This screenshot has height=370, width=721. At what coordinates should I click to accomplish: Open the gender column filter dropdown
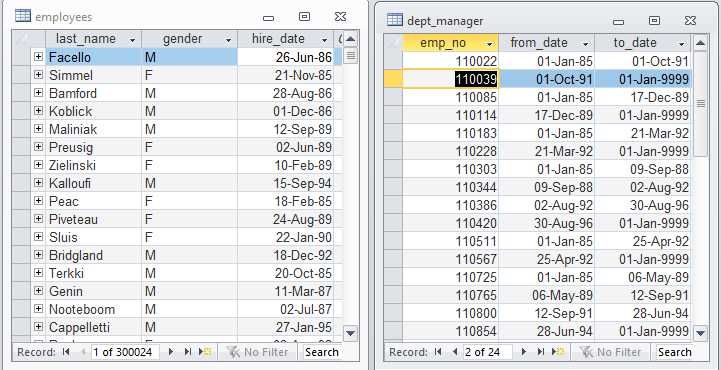[x=229, y=40]
